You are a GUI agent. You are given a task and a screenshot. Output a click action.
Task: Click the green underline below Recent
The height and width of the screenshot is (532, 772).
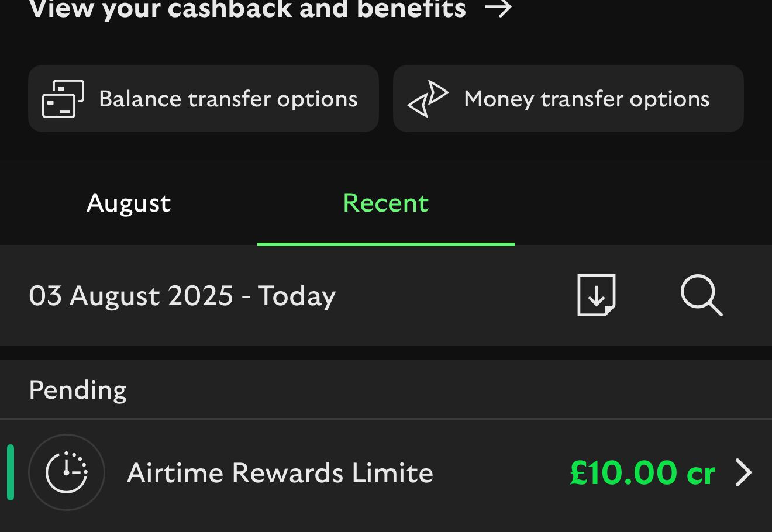385,244
